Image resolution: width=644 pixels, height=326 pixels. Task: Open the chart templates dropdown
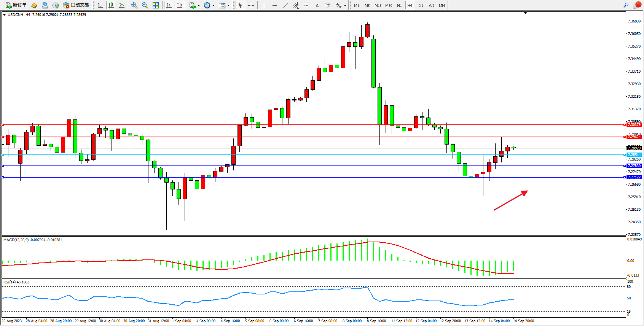[228, 5]
